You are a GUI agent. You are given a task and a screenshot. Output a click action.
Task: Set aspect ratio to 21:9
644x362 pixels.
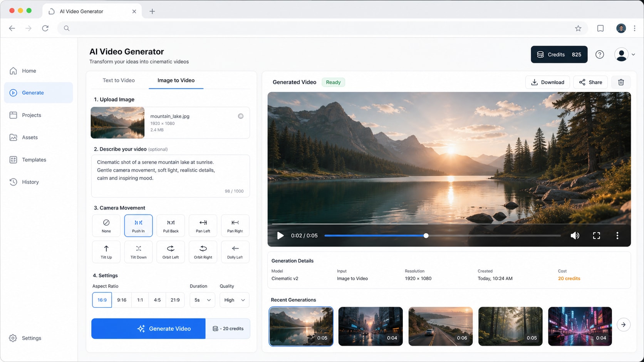coord(175,300)
